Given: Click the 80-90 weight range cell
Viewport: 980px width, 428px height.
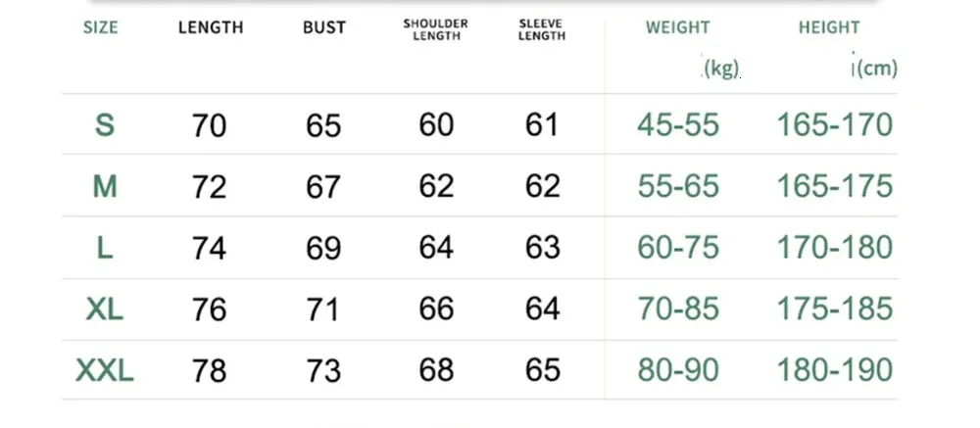Looking at the screenshot, I should click(678, 370).
